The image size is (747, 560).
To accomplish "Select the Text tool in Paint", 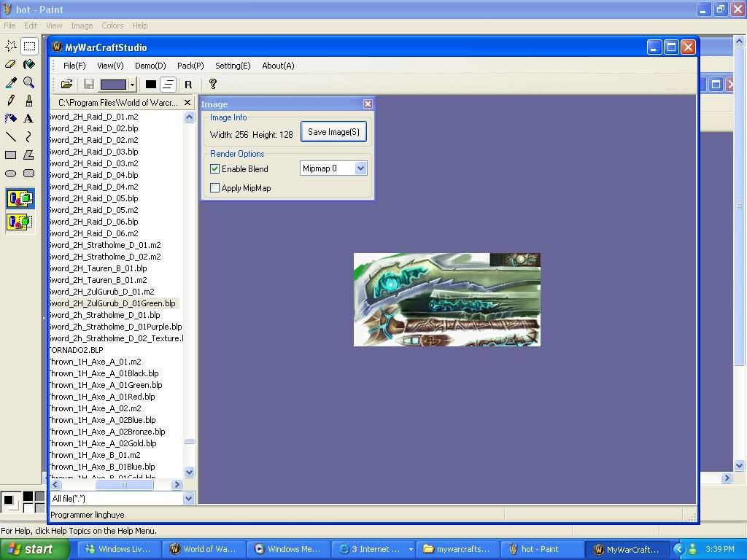I will point(29,119).
